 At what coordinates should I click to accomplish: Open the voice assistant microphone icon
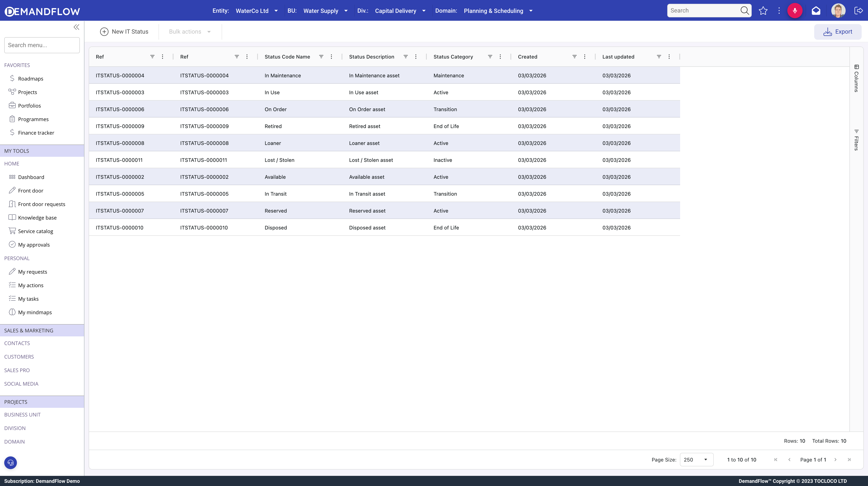click(795, 10)
